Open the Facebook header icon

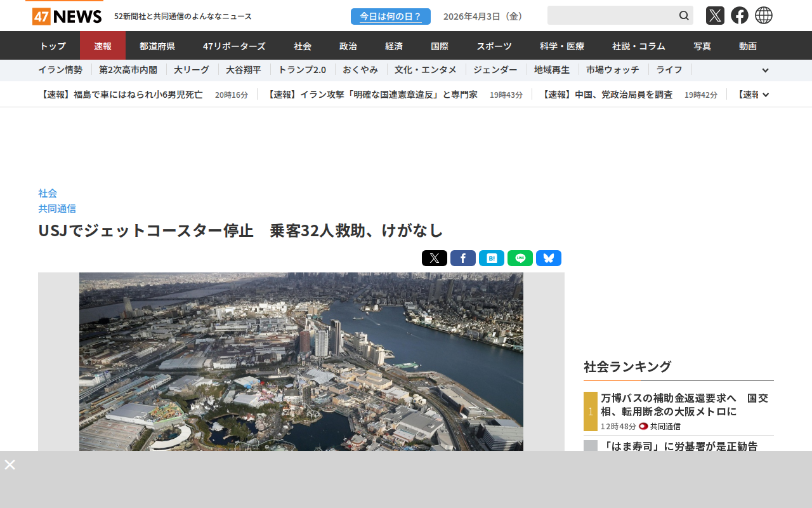click(740, 15)
